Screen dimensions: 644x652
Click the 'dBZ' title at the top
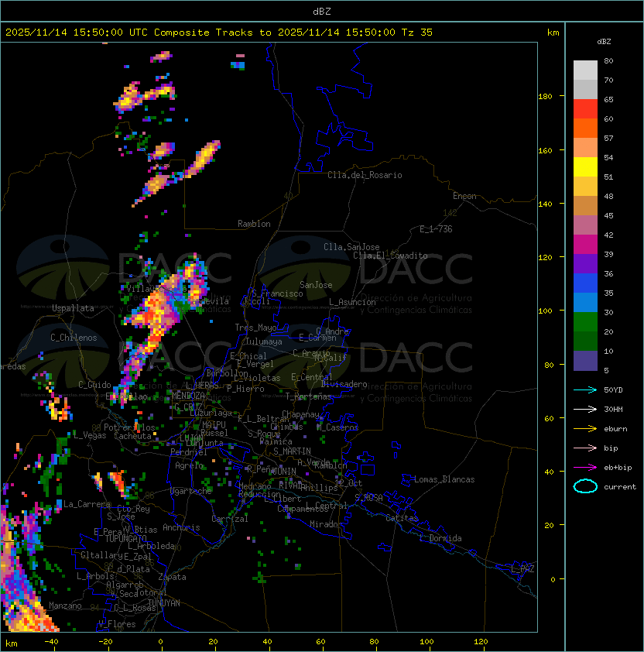tap(322, 11)
